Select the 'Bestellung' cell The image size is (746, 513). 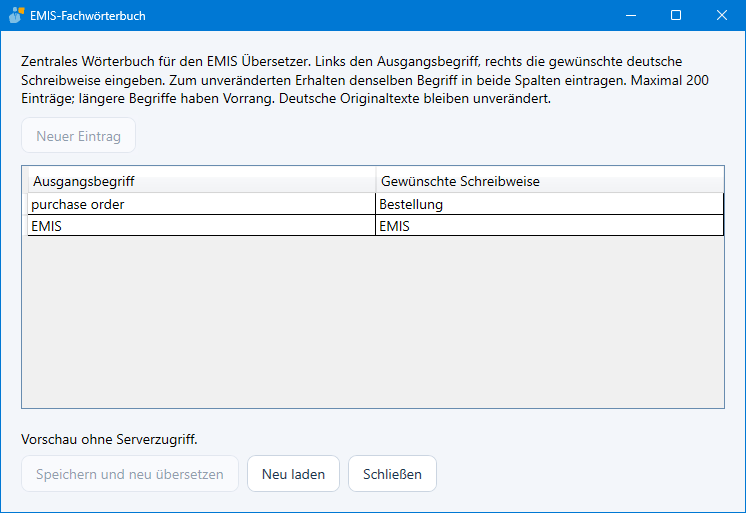[550, 204]
